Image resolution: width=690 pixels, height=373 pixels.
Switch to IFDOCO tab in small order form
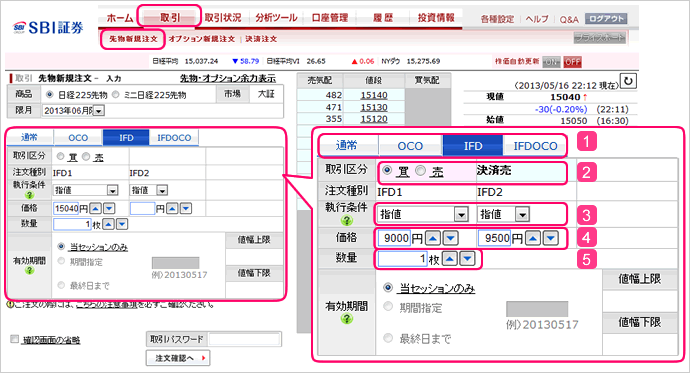click(174, 138)
